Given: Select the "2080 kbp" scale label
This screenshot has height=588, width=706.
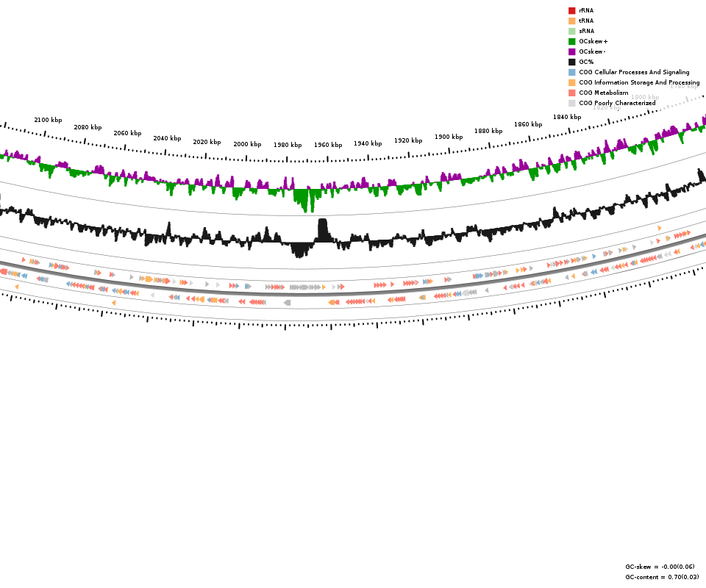Looking at the screenshot, I should click(x=88, y=127).
